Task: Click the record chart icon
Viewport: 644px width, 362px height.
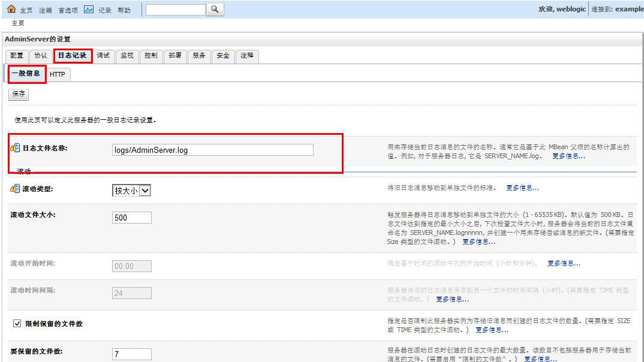Action: (89, 10)
